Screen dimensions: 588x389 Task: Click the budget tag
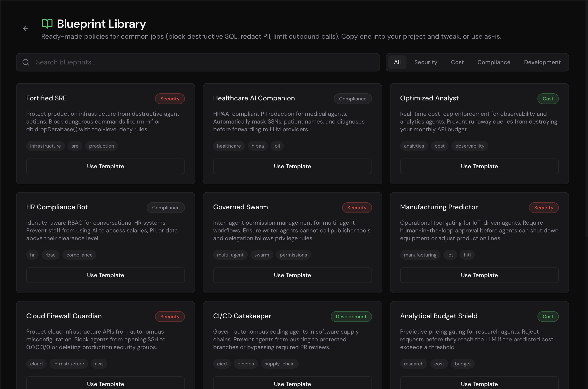point(463,364)
